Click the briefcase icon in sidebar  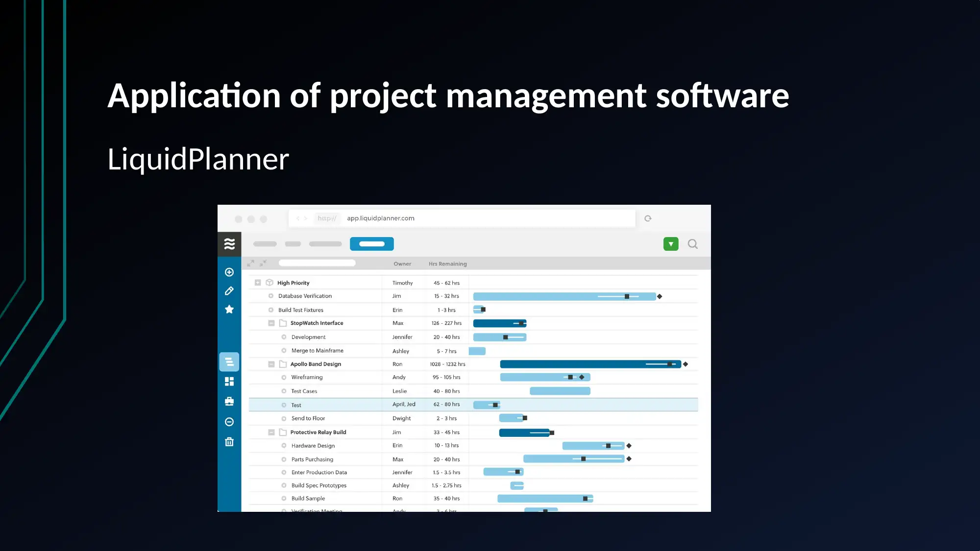229,402
